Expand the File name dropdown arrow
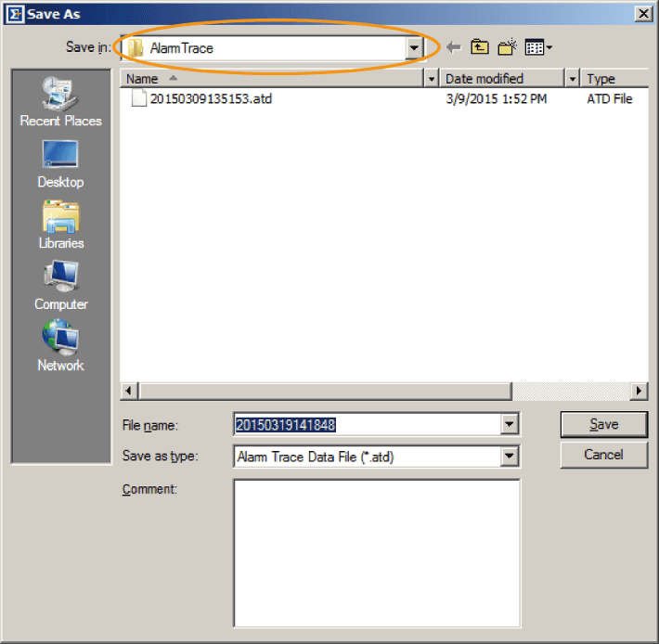 pyautogui.click(x=510, y=424)
